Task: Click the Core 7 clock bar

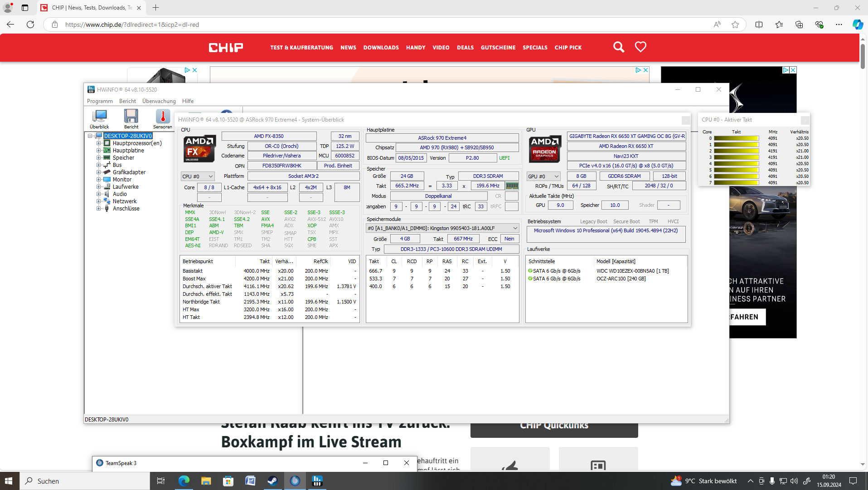Action: pos(736,183)
